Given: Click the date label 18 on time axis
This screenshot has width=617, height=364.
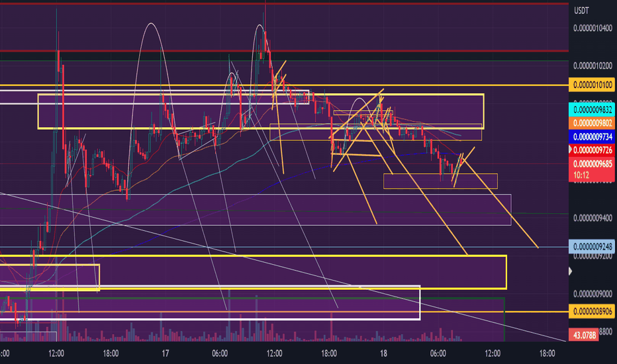Looking at the screenshot, I should click(x=383, y=353).
